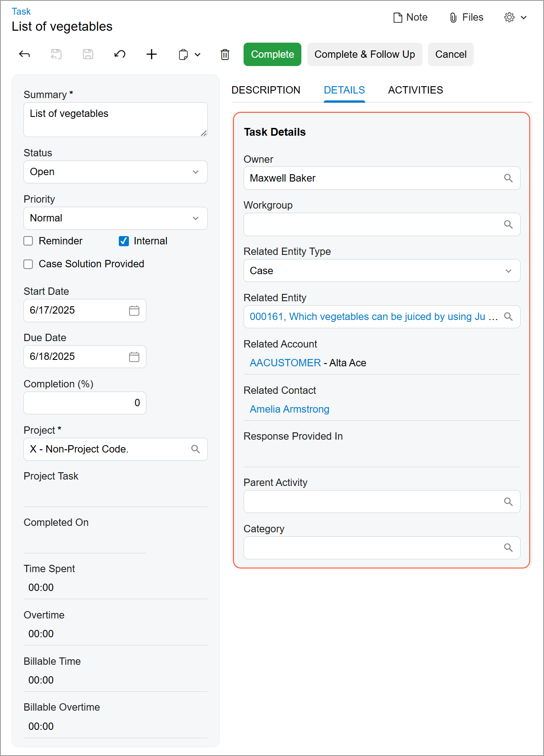Click the green Complete button
Image resolution: width=544 pixels, height=756 pixels.
pyautogui.click(x=272, y=55)
